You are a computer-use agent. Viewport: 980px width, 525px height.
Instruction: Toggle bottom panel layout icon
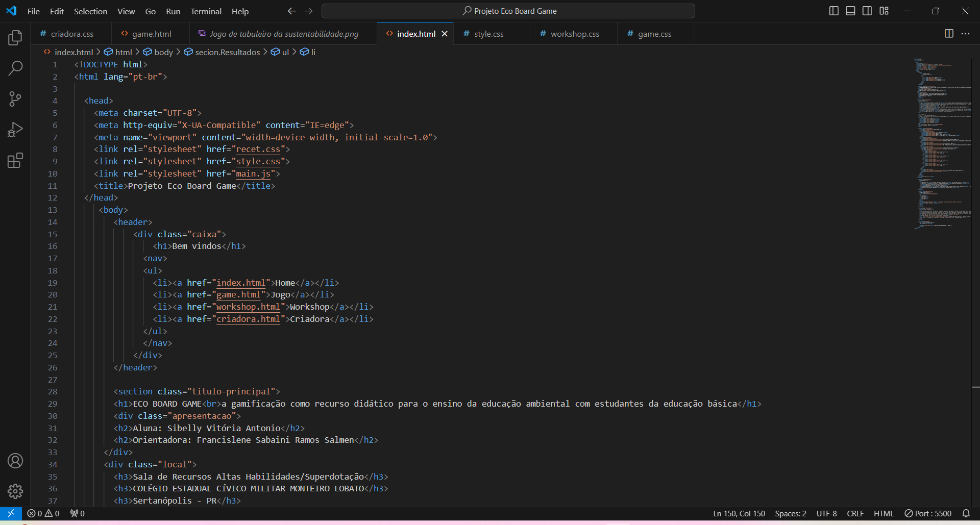point(850,11)
